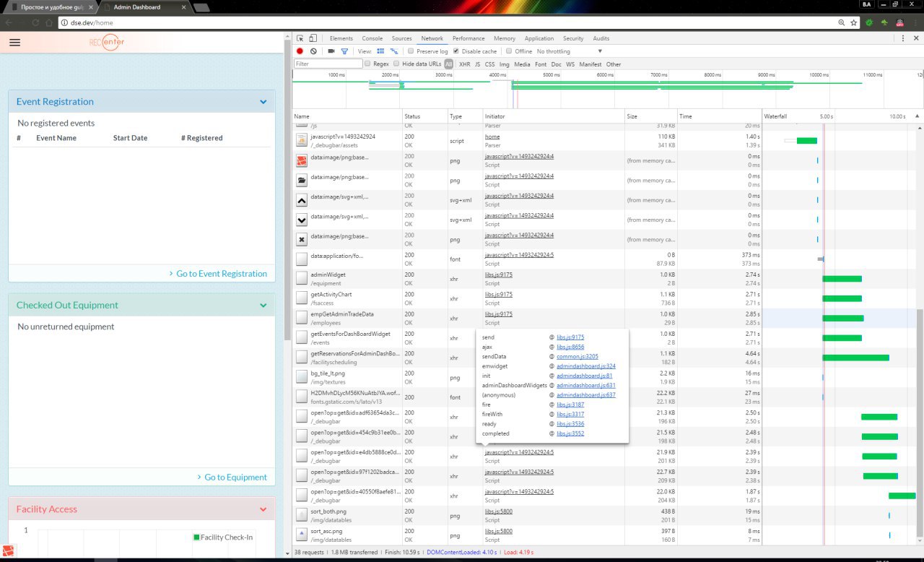Go to the browser home page
This screenshot has height=562, width=924.
[x=49, y=22]
